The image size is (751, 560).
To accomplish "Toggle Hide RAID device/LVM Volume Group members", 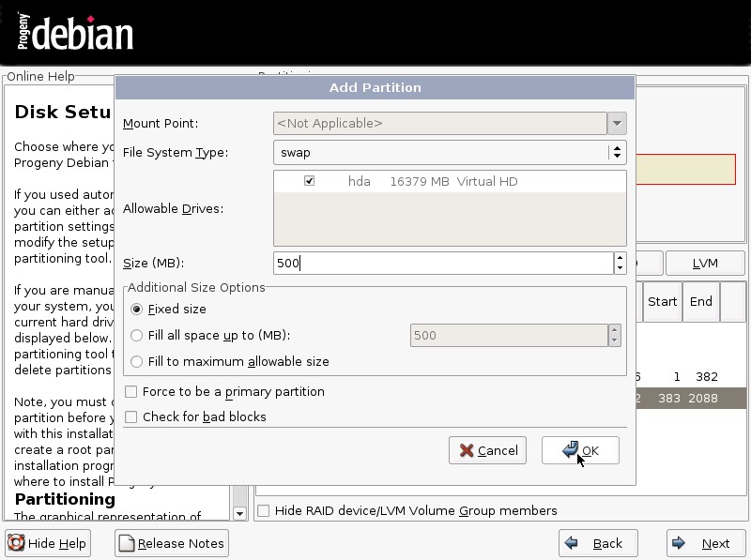I will [264, 511].
